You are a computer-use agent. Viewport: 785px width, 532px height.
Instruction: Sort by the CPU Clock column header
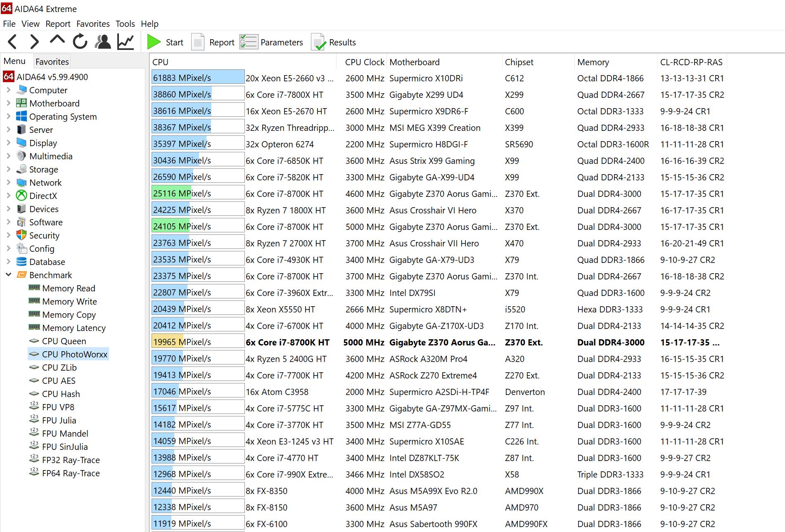coord(362,62)
